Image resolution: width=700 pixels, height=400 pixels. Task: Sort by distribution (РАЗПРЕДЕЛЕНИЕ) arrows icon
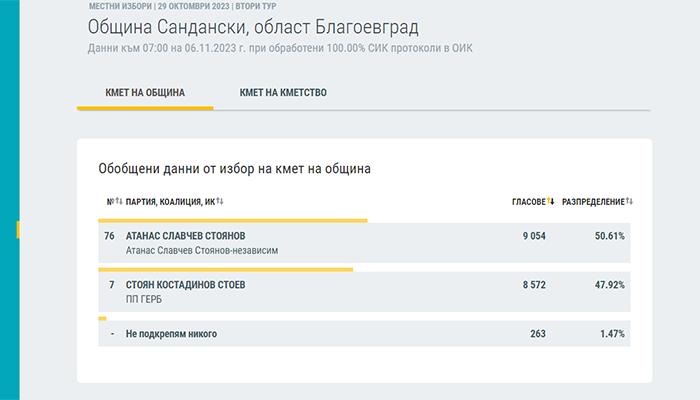[x=629, y=201]
